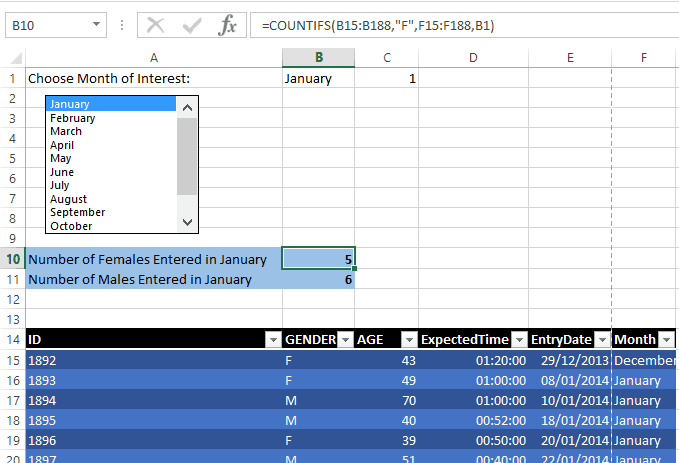Choose August from the month list

(68, 199)
